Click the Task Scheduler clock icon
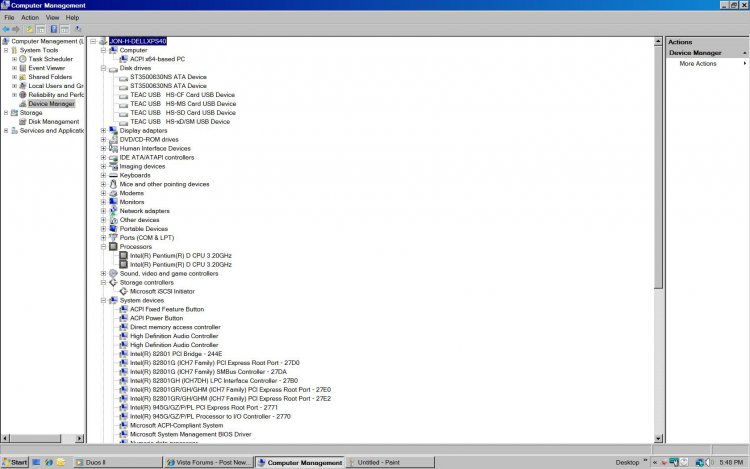Screen dimensions: 750x469 coord(23,59)
